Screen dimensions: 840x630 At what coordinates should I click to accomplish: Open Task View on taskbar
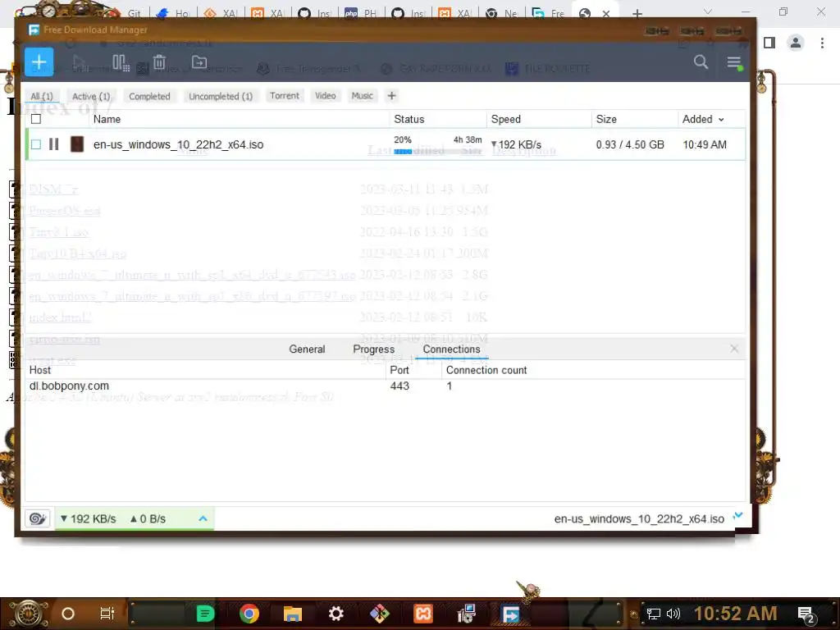107,614
